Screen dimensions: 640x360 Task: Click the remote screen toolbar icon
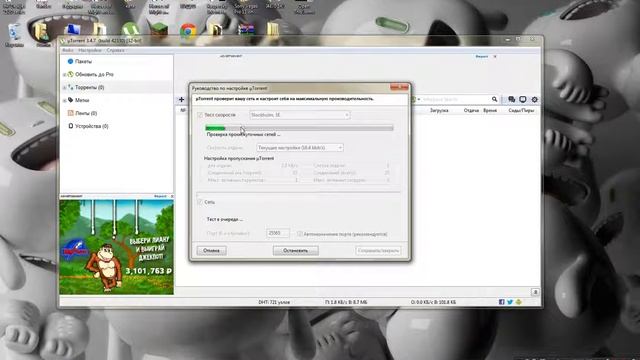coord(523,99)
